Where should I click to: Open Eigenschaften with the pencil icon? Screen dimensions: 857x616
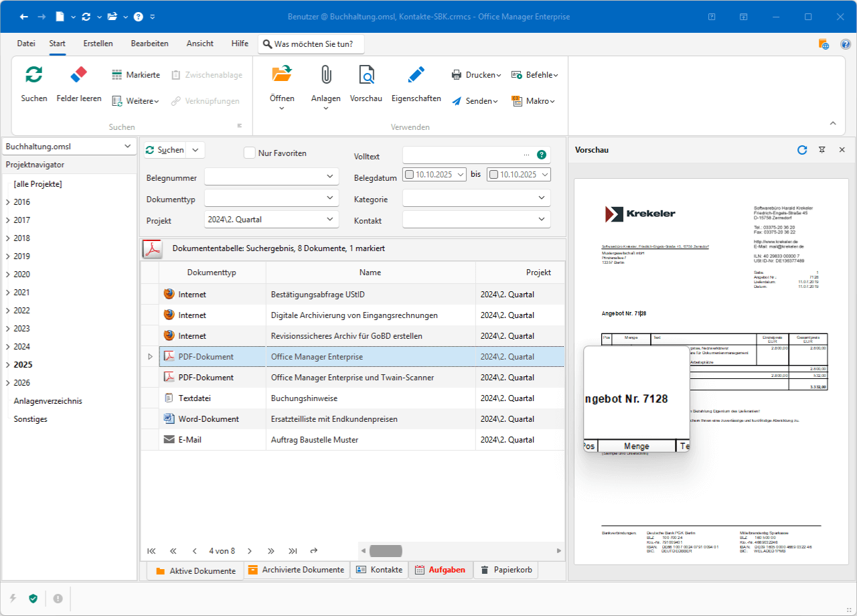(416, 74)
